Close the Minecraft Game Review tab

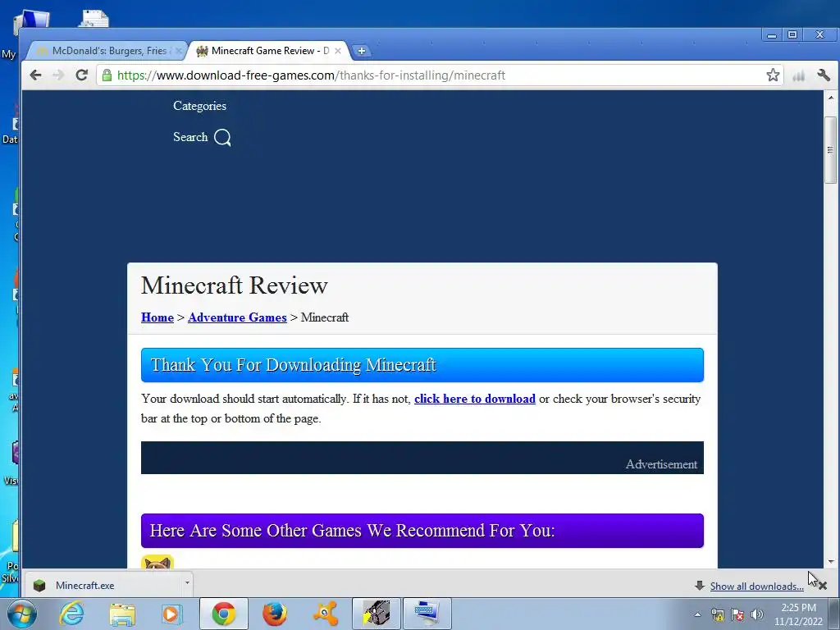coord(337,51)
